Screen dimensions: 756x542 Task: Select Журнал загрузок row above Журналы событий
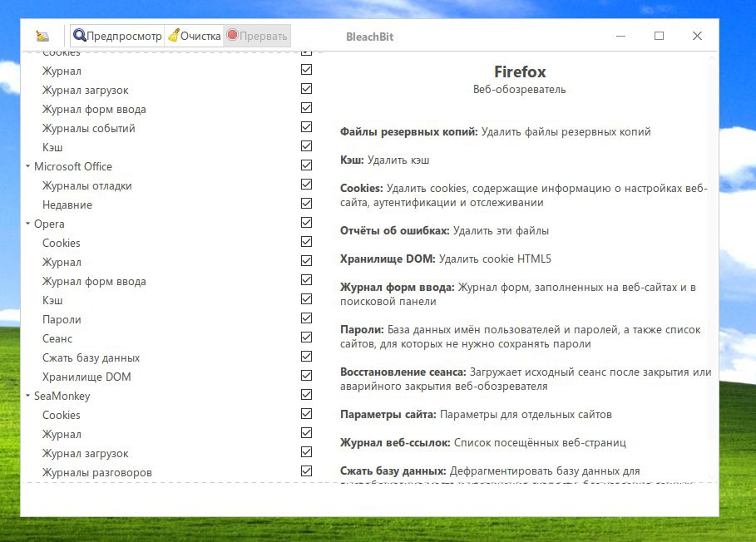[86, 90]
